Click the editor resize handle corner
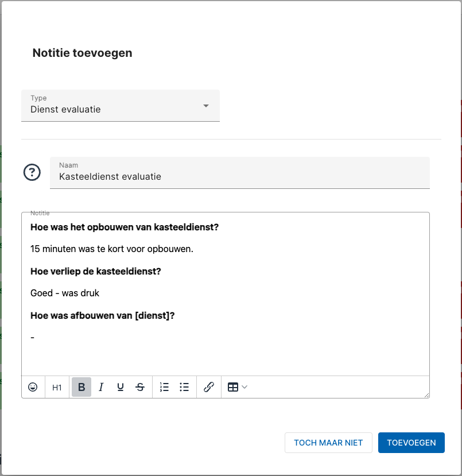This screenshot has height=476, width=462. 426,395
